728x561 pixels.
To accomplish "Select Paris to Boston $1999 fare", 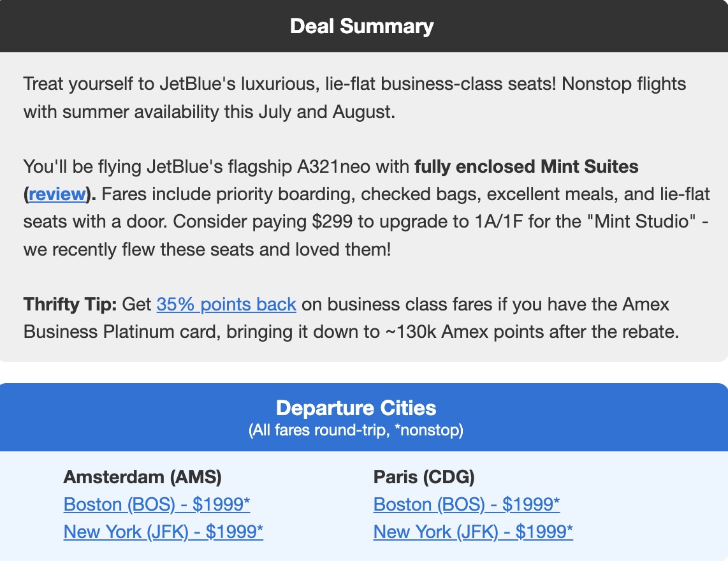I will (467, 504).
